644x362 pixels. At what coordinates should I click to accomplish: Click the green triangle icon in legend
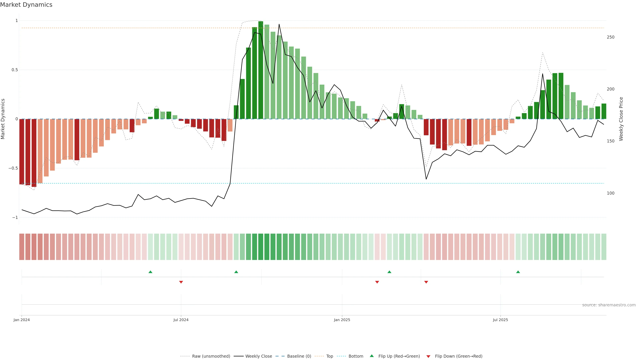coord(372,356)
